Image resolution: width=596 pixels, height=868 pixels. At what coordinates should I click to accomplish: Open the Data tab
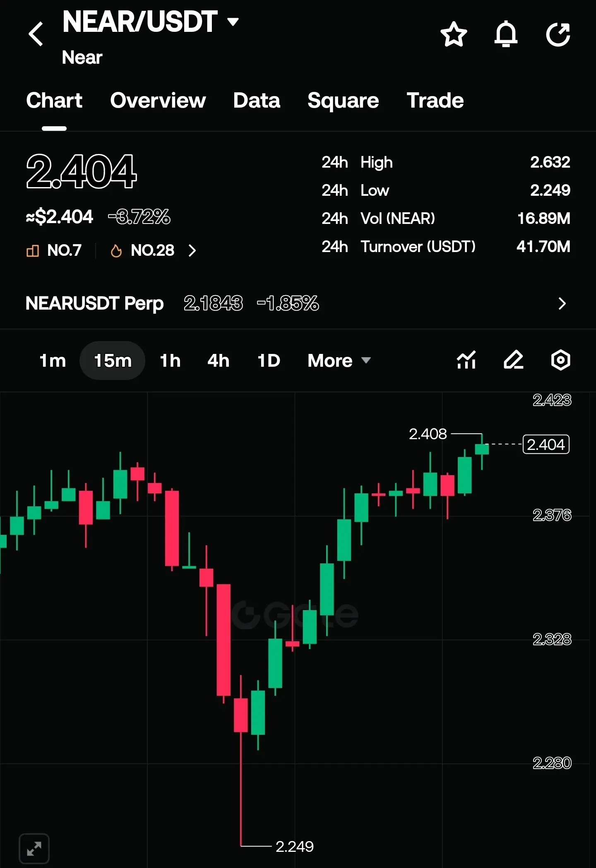pos(257,101)
